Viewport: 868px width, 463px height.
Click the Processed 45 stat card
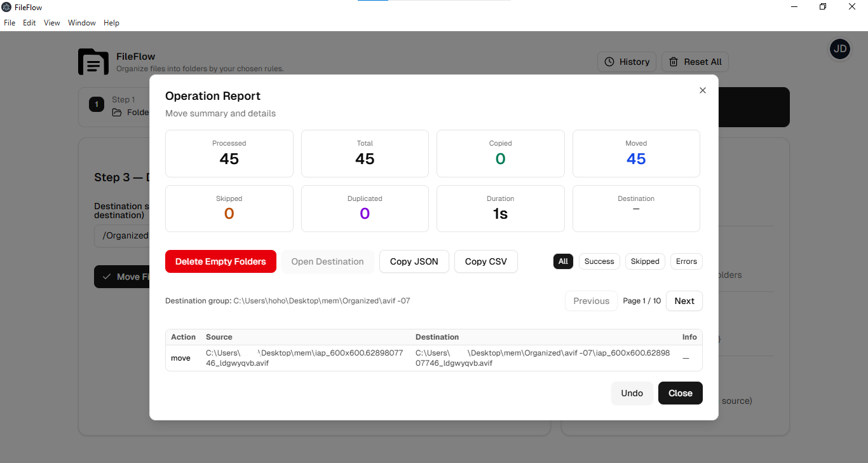229,153
